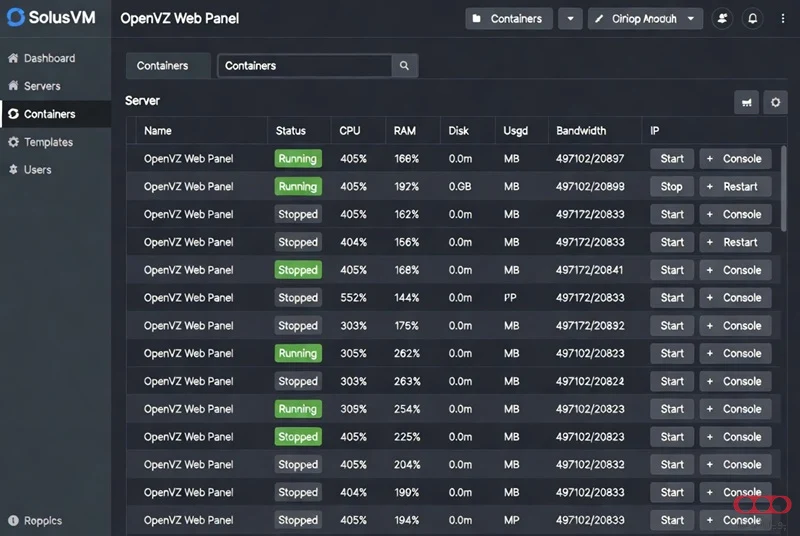Start the container with 262% RAM
This screenshot has width=800, height=536.
click(672, 353)
